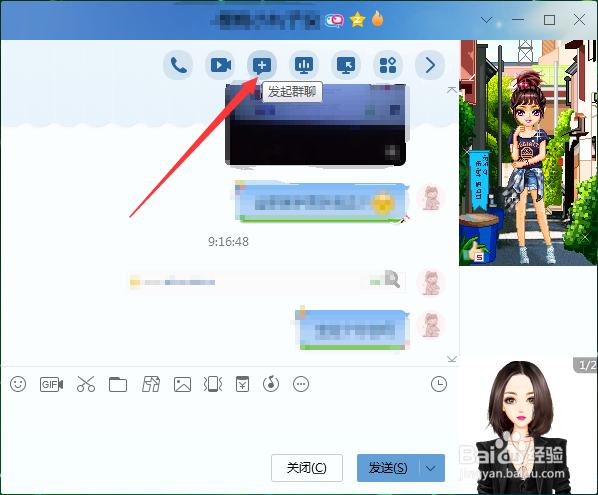Send a file with folder icon
Image resolution: width=598 pixels, height=495 pixels.
(118, 384)
